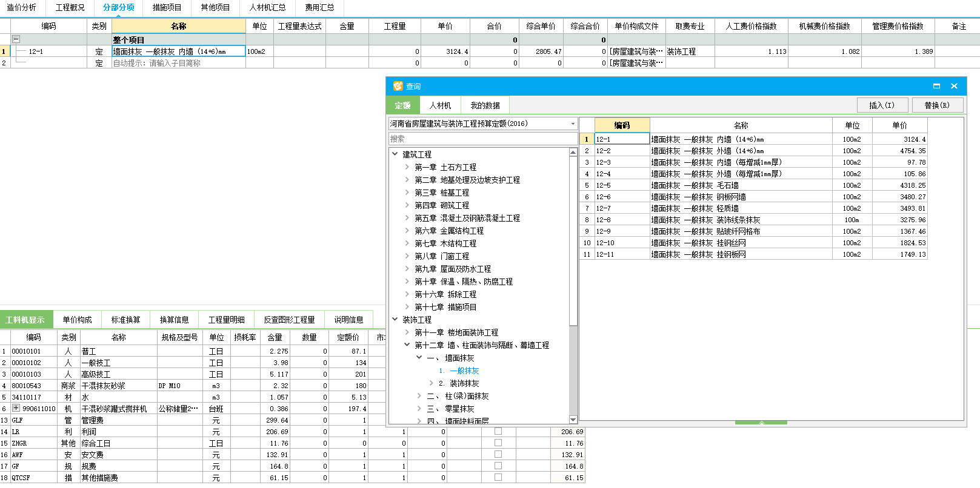Open the 反查图形工程量 tab
This screenshot has height=488, width=980.
[x=290, y=320]
